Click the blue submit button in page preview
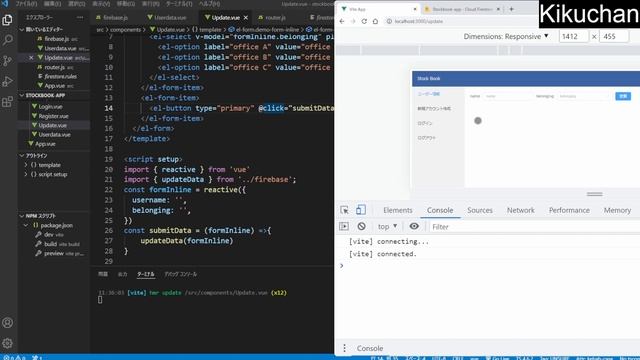The height and width of the screenshot is (360, 640). 623,96
